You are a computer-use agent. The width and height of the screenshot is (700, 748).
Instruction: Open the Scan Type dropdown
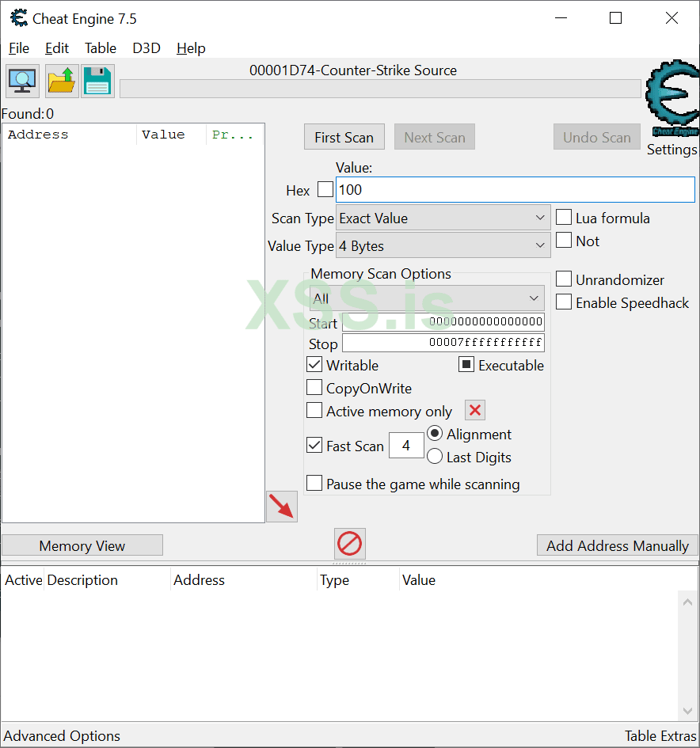443,218
